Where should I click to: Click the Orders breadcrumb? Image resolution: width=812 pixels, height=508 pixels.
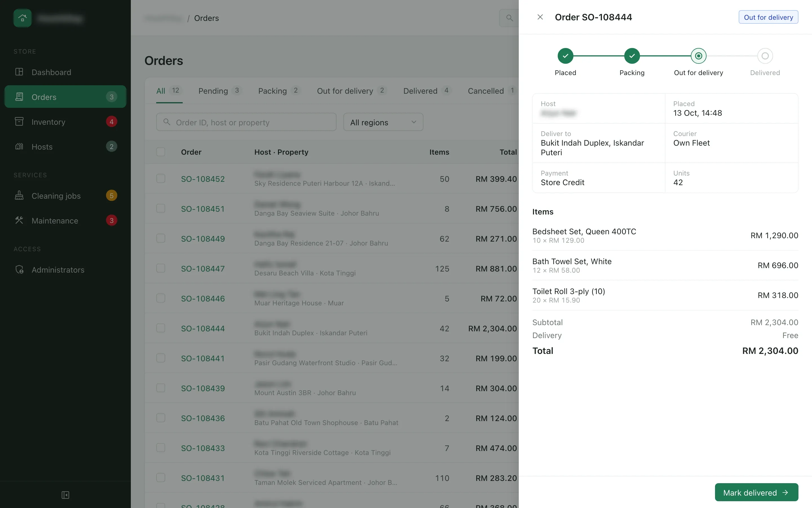(x=206, y=18)
